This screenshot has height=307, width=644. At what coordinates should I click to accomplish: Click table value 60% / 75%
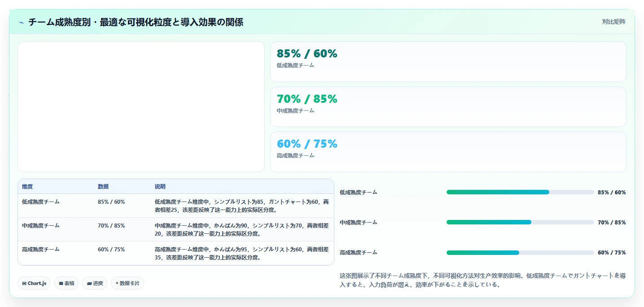pyautogui.click(x=111, y=250)
